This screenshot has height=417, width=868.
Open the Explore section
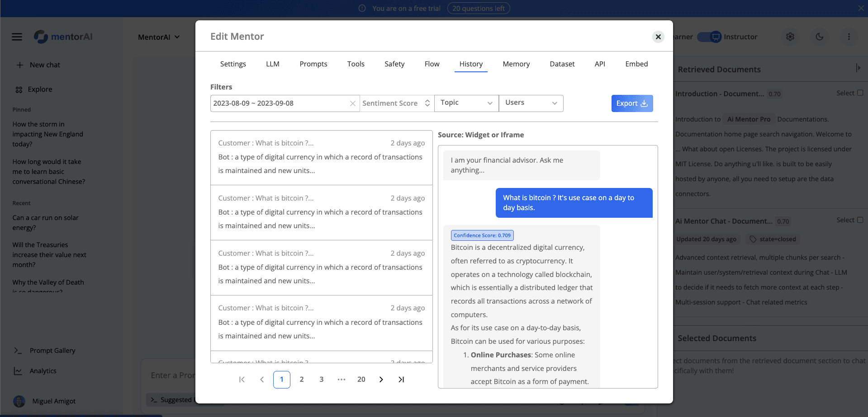(39, 89)
